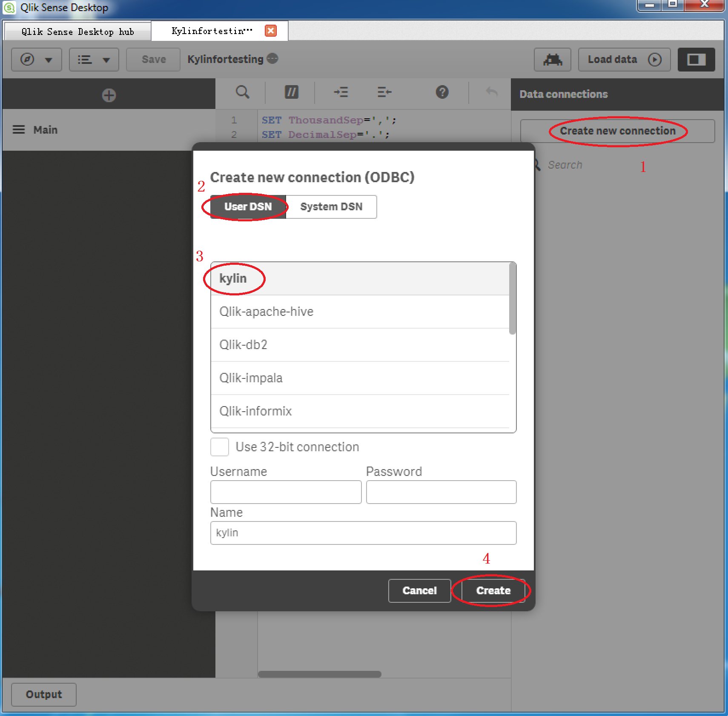This screenshot has height=716, width=728.
Task: Open the debug bug icon panel
Action: 553,60
